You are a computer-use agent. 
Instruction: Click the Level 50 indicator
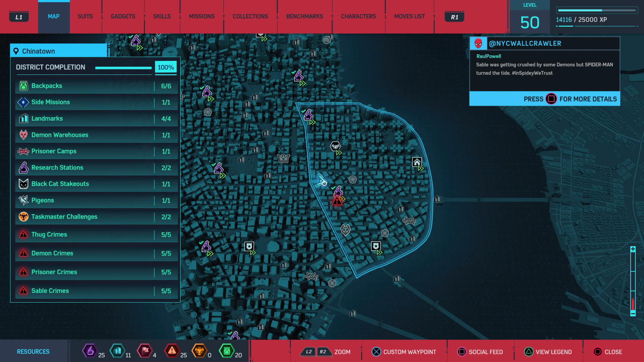(530, 17)
